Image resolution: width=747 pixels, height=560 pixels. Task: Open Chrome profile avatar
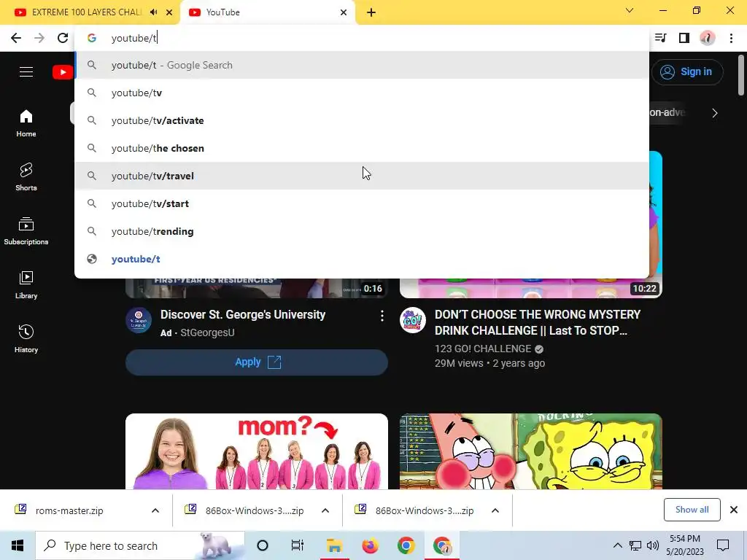pos(708,38)
